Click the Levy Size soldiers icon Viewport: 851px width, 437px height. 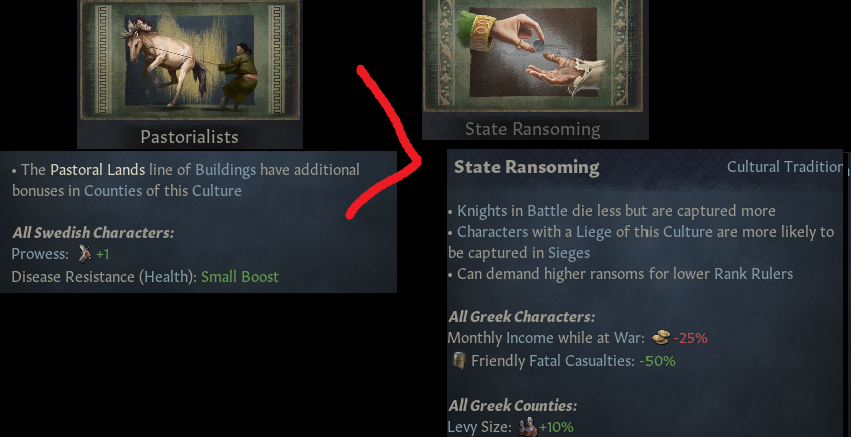point(527,427)
